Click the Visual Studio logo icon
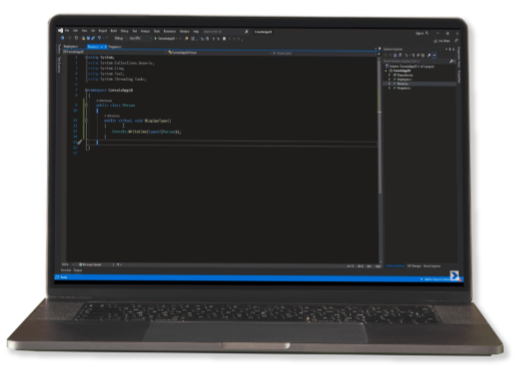The image size is (520, 378). click(60, 30)
